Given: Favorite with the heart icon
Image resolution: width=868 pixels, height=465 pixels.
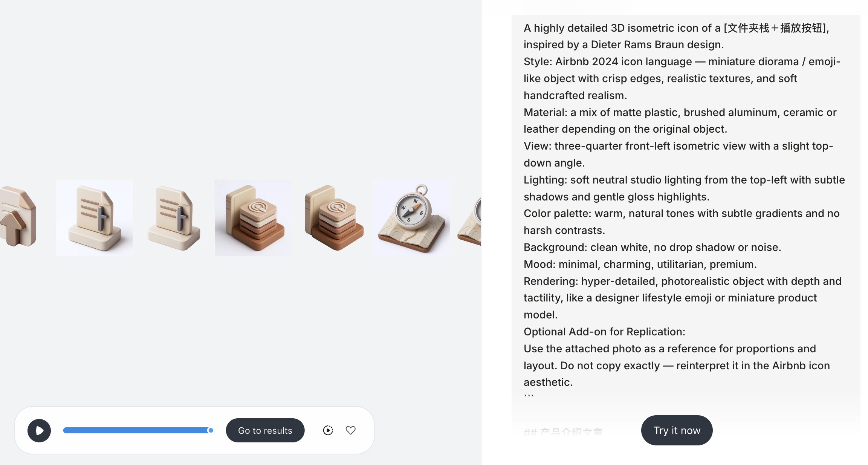Looking at the screenshot, I should [x=350, y=430].
